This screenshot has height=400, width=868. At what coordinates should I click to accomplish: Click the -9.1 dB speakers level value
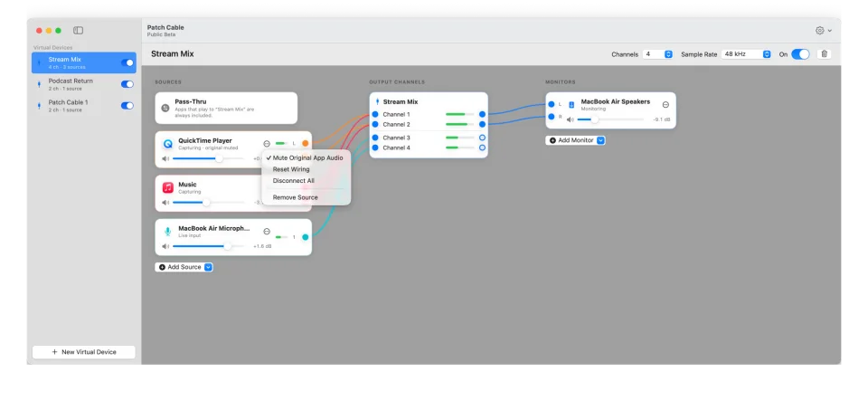662,119
